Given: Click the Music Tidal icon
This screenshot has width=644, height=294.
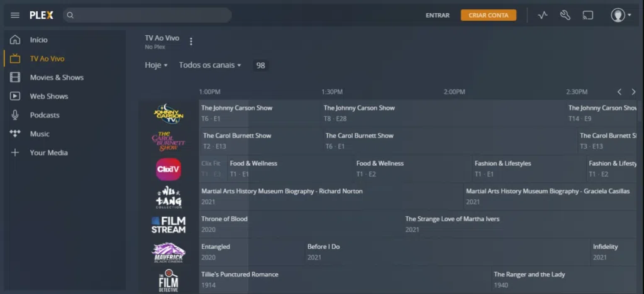Looking at the screenshot, I should tap(15, 133).
